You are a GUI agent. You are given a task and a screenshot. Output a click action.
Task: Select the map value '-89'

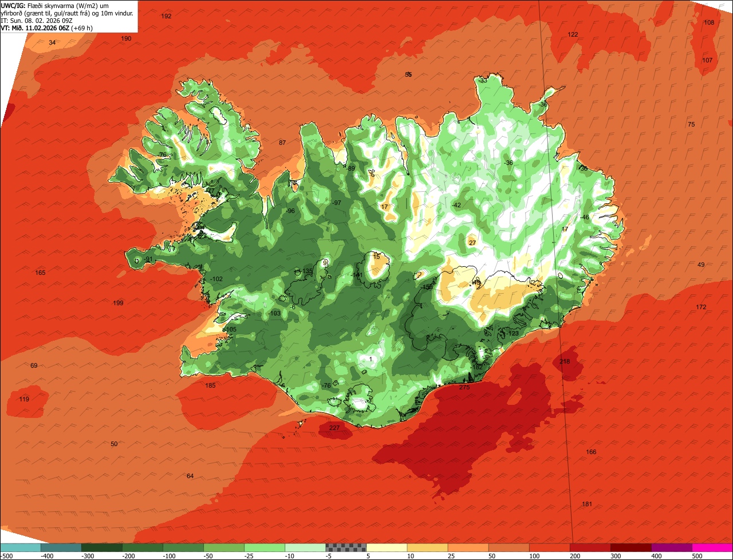pos(350,168)
